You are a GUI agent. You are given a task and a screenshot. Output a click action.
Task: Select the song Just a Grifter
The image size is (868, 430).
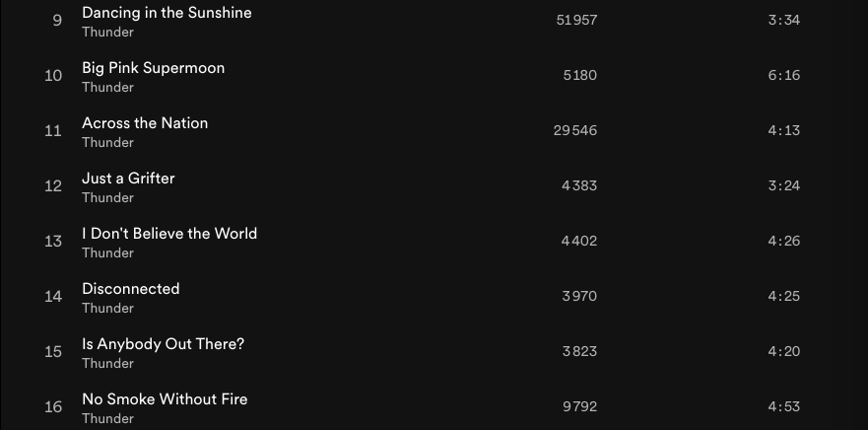(x=128, y=179)
